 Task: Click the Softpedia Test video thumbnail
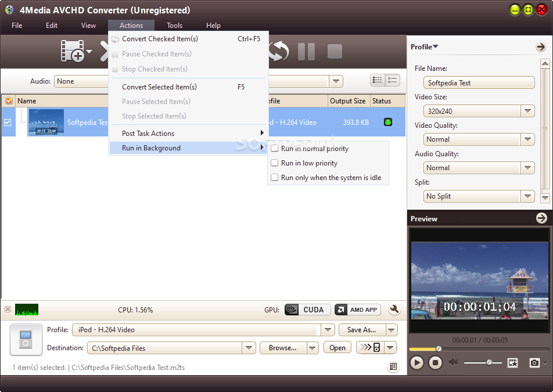point(46,122)
